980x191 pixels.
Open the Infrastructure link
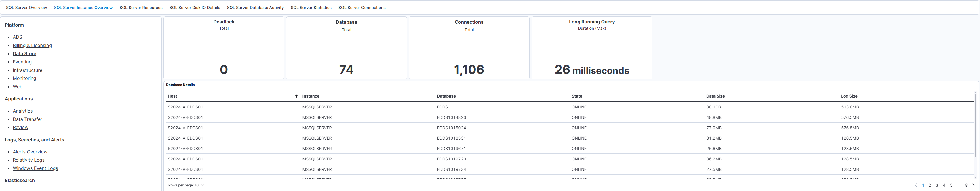(27, 70)
